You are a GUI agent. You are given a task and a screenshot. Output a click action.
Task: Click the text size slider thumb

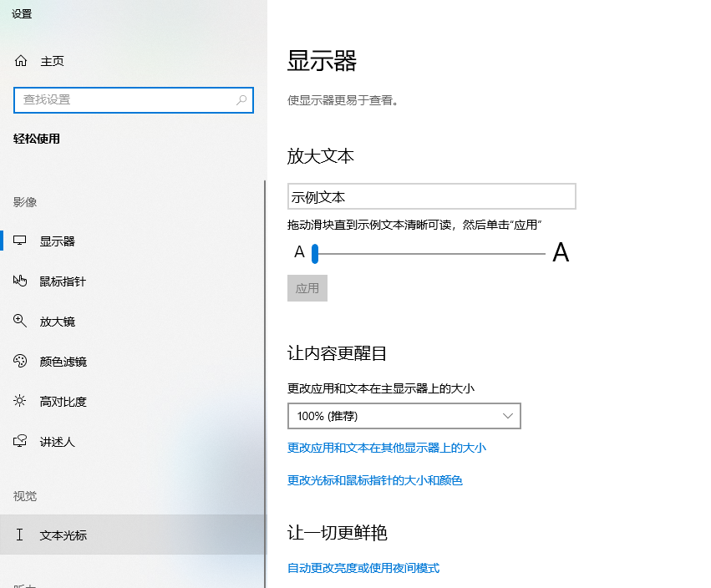pos(315,252)
